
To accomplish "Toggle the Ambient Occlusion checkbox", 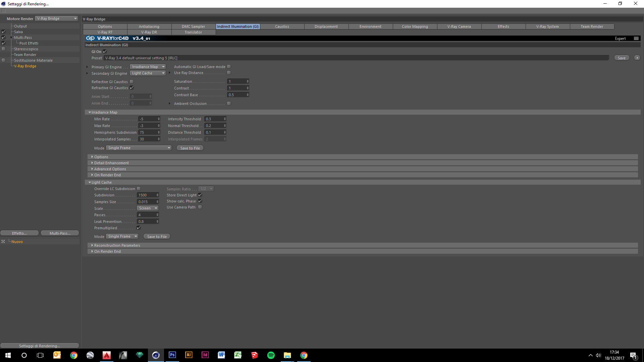I will [x=229, y=104].
